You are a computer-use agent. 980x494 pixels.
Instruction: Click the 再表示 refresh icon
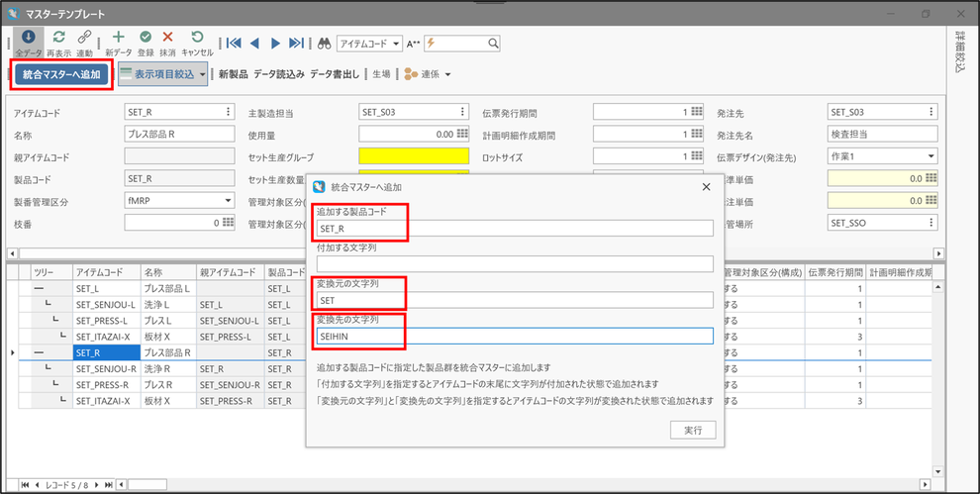tap(58, 37)
